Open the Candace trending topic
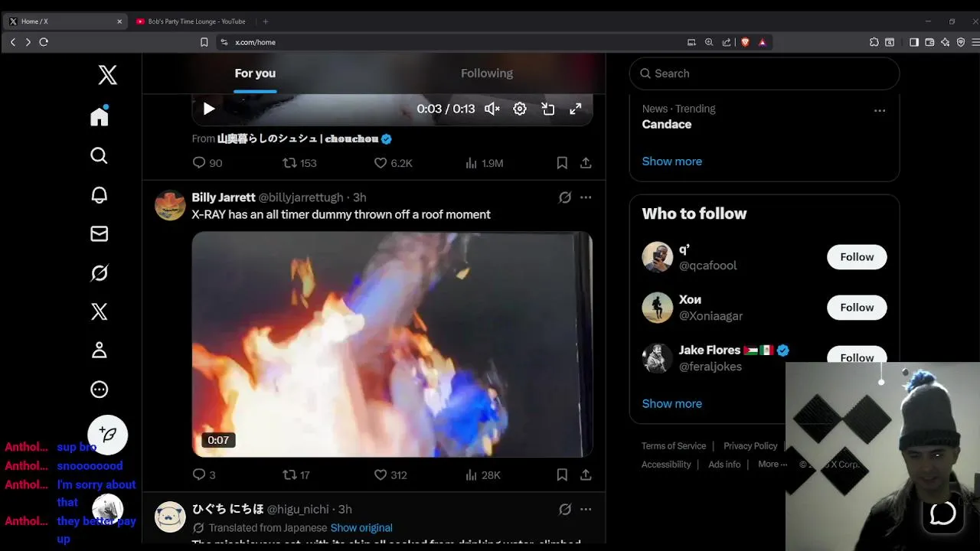980x551 pixels. (667, 124)
